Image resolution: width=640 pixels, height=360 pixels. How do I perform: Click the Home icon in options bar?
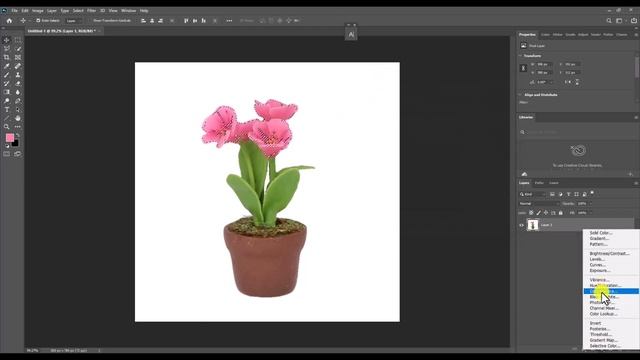tap(9, 20)
